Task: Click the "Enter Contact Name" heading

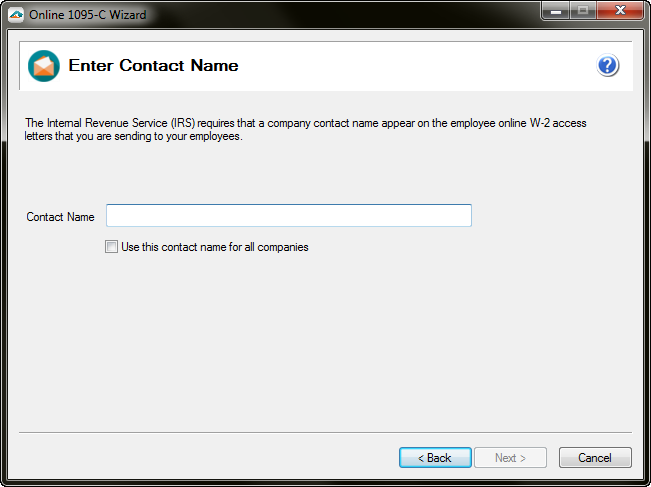Action: click(153, 66)
